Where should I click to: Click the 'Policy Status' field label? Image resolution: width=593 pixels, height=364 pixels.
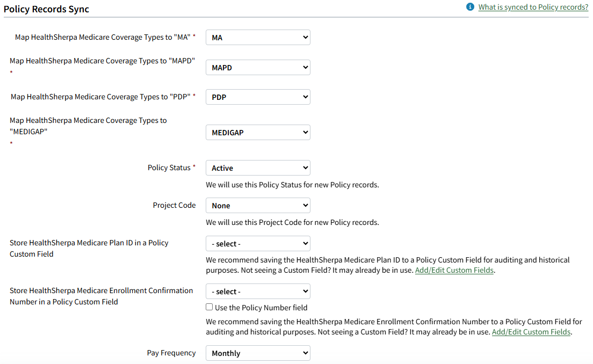pos(169,168)
